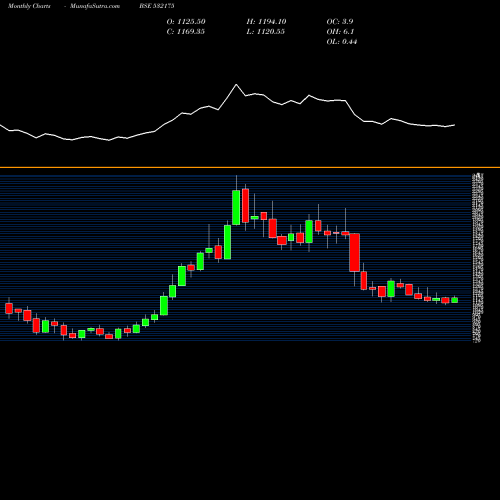Click the 'BSE 532175' symbol label
Screen dimensions: 500x500
157,6
